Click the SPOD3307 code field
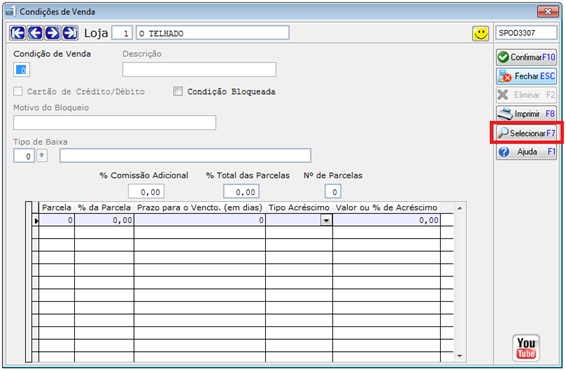This screenshot has height=371, width=566. point(526,33)
